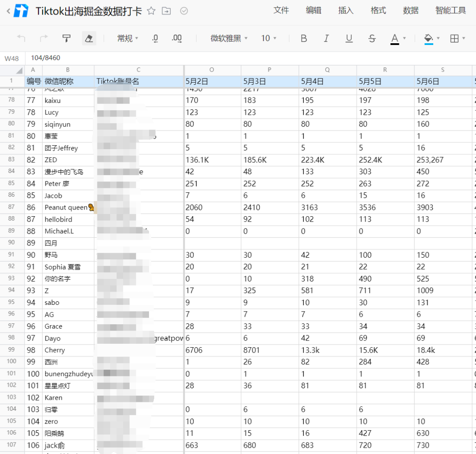This screenshot has width=476, height=454.
Task: Open the 微软雅黑 font dropdown
Action: pyautogui.click(x=229, y=38)
